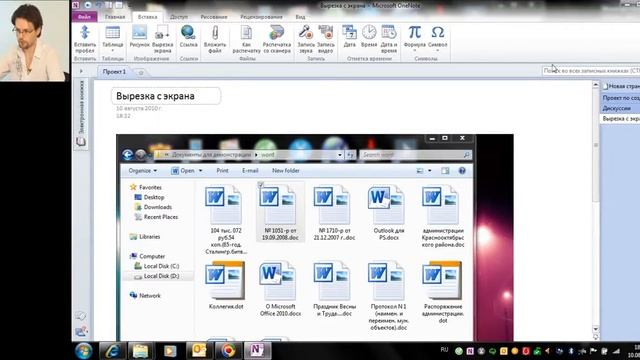Screen dimensions: 640x360
Task: Switch to the Доступ ribbon tab
Action: coord(179,17)
